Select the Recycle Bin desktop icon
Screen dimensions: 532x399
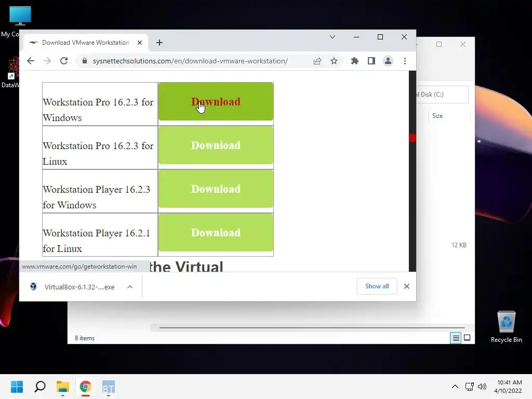point(506,327)
